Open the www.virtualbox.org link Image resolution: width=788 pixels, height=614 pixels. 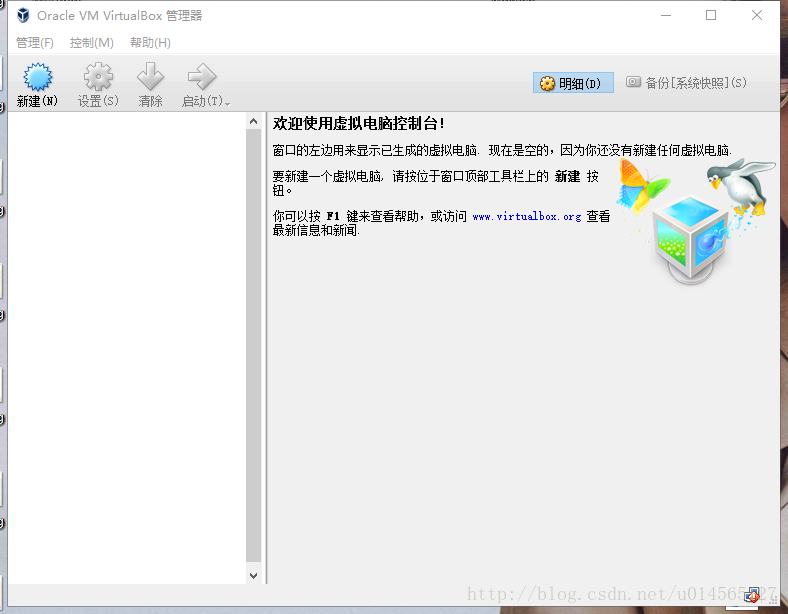point(527,217)
